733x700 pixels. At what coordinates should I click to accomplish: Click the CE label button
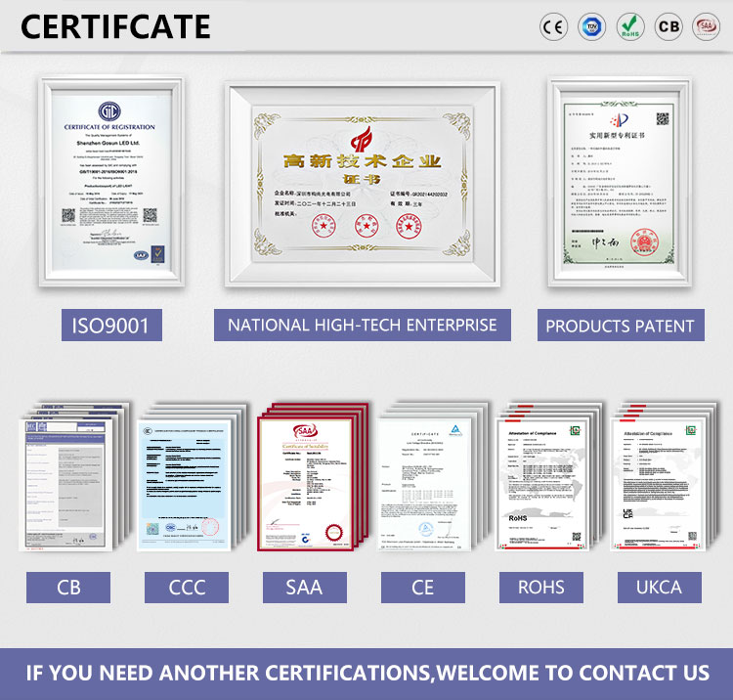click(x=423, y=588)
